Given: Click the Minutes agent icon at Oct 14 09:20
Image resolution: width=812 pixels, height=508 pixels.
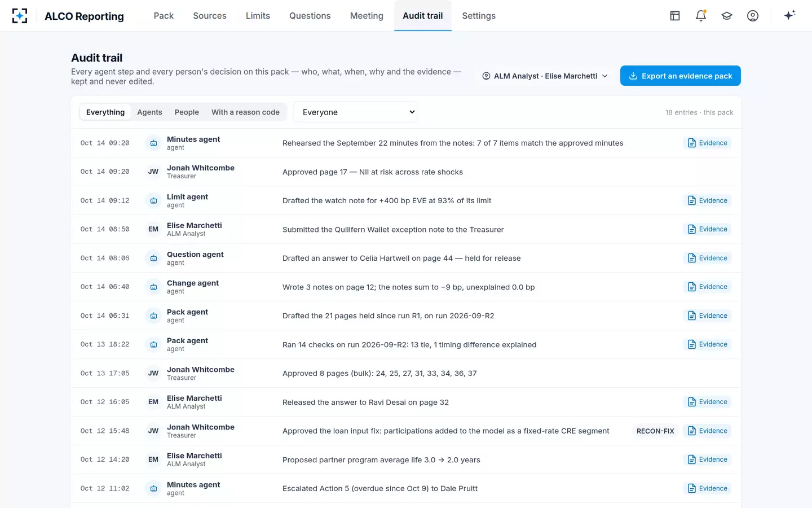Looking at the screenshot, I should 153,143.
